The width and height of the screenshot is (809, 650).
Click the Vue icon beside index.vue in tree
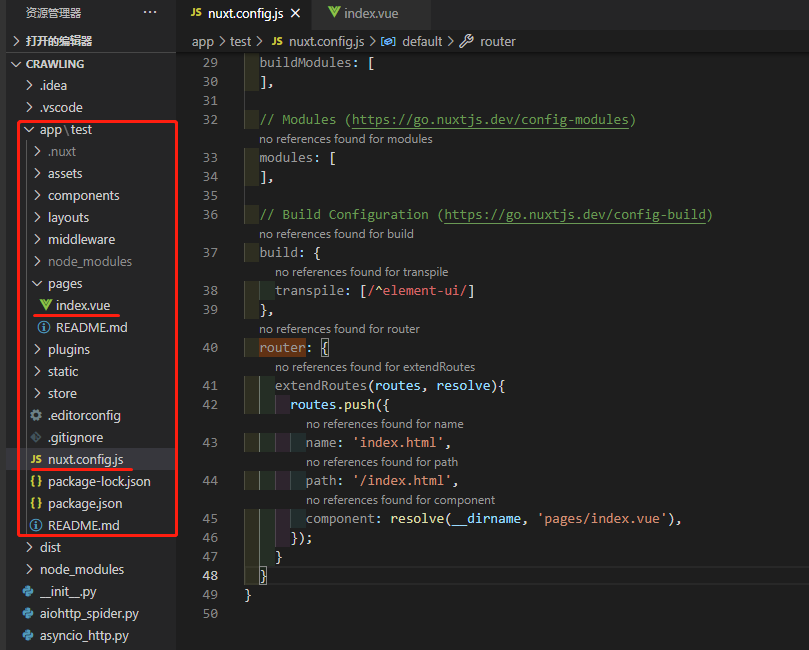pyautogui.click(x=45, y=305)
